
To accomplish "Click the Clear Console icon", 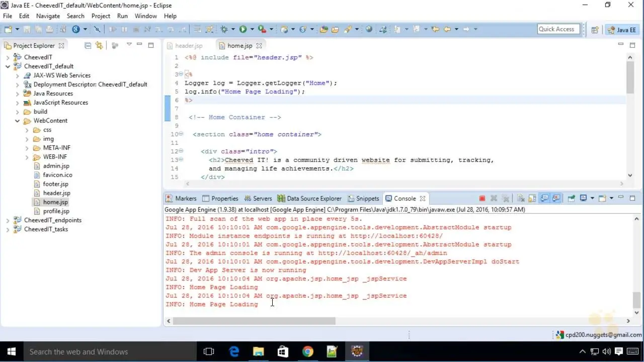I will (x=520, y=199).
